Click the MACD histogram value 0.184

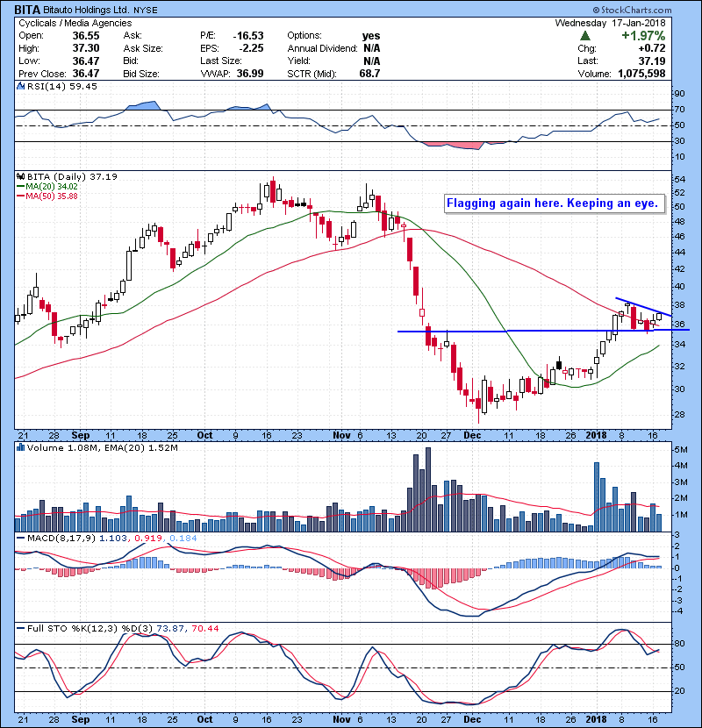(x=183, y=539)
